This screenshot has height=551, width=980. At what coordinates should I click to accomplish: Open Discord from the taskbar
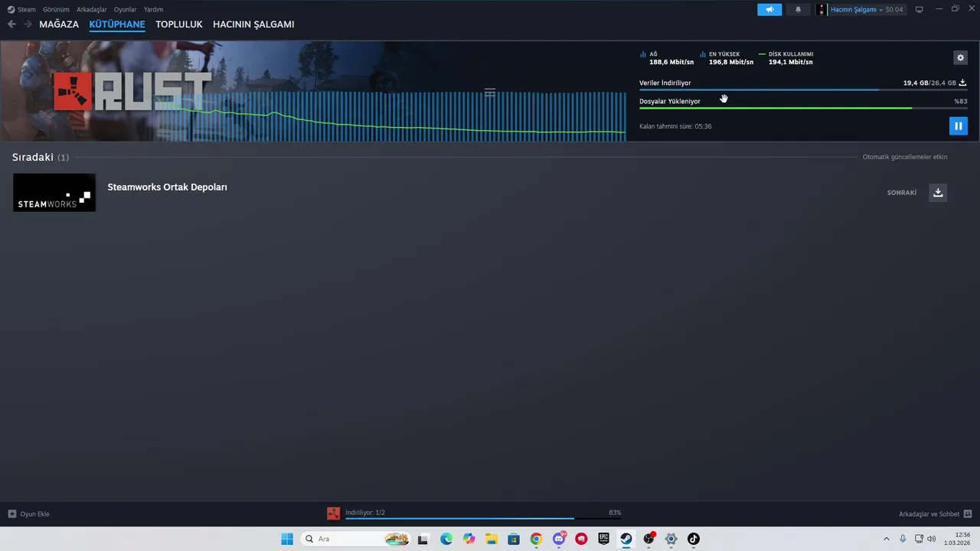point(559,539)
